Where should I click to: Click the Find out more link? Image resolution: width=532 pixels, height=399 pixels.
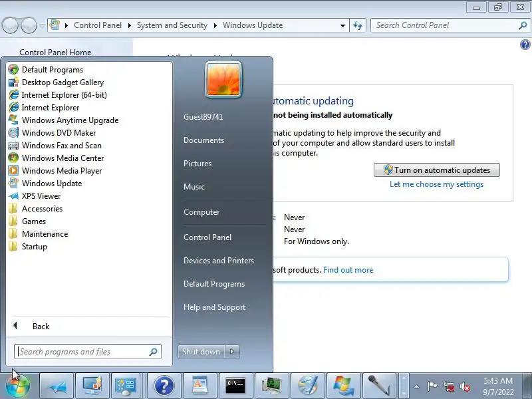348,270
